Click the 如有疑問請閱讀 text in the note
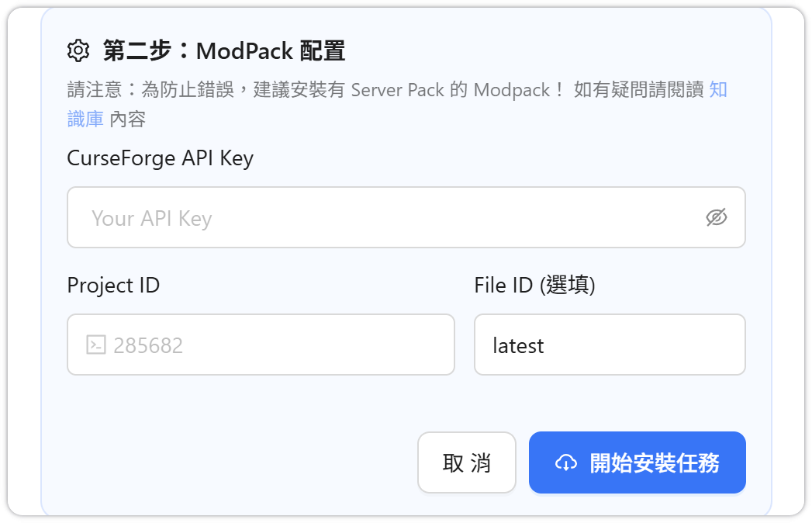812x523 pixels. (x=638, y=89)
